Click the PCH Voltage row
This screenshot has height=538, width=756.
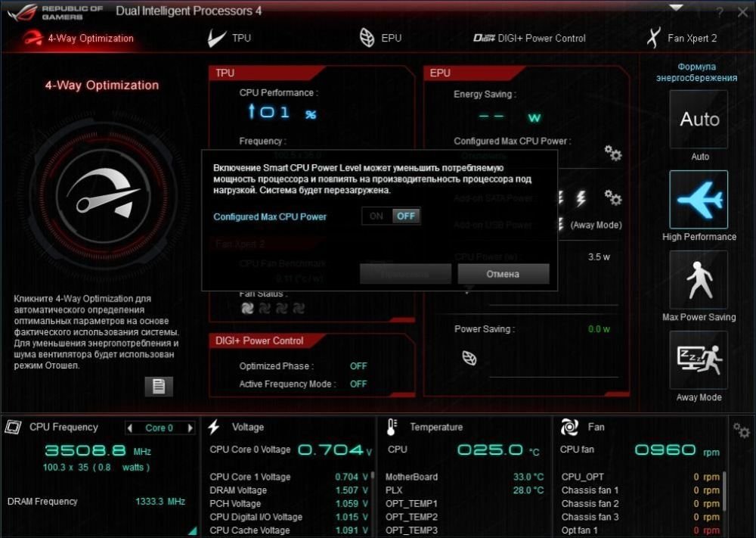[289, 504]
